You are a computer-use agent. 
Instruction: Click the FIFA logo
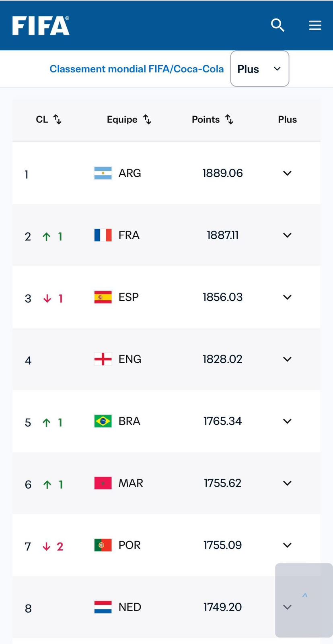coord(41,25)
